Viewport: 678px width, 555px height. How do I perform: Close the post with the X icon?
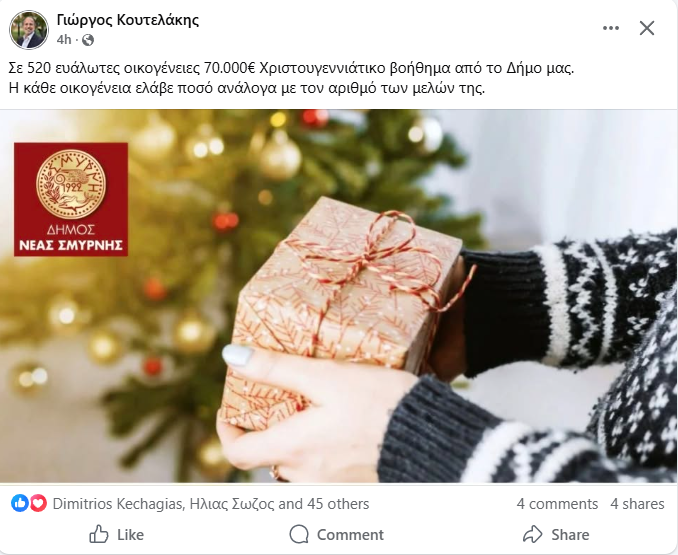pyautogui.click(x=647, y=29)
